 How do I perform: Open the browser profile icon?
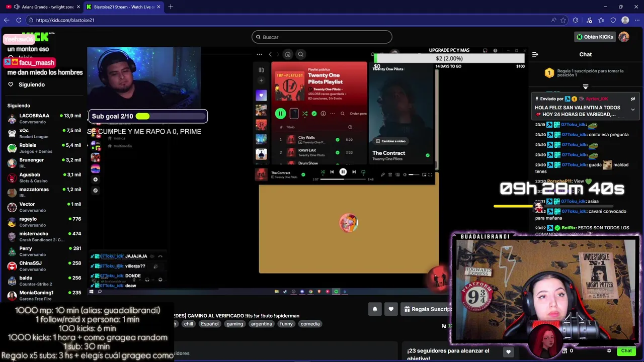625,20
